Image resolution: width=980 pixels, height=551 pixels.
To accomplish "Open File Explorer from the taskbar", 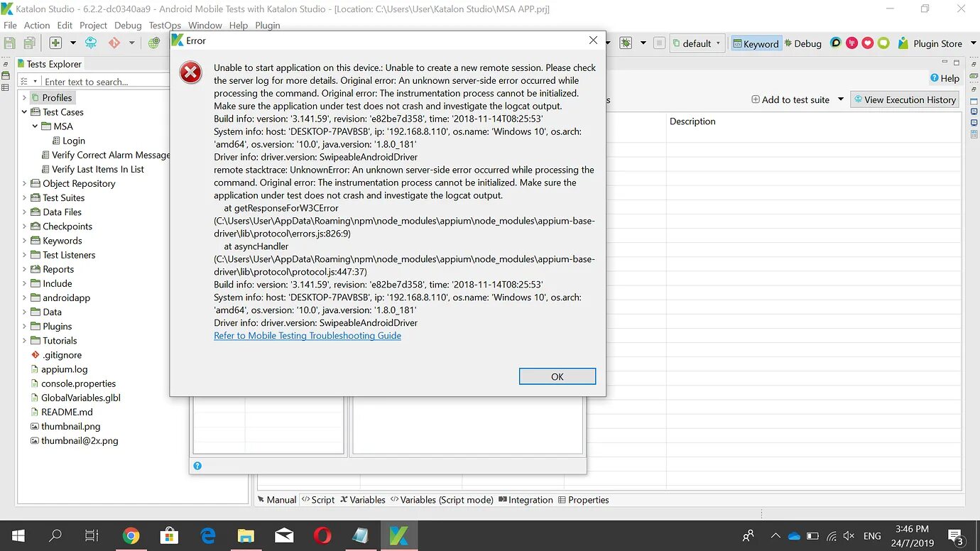I will [x=246, y=536].
